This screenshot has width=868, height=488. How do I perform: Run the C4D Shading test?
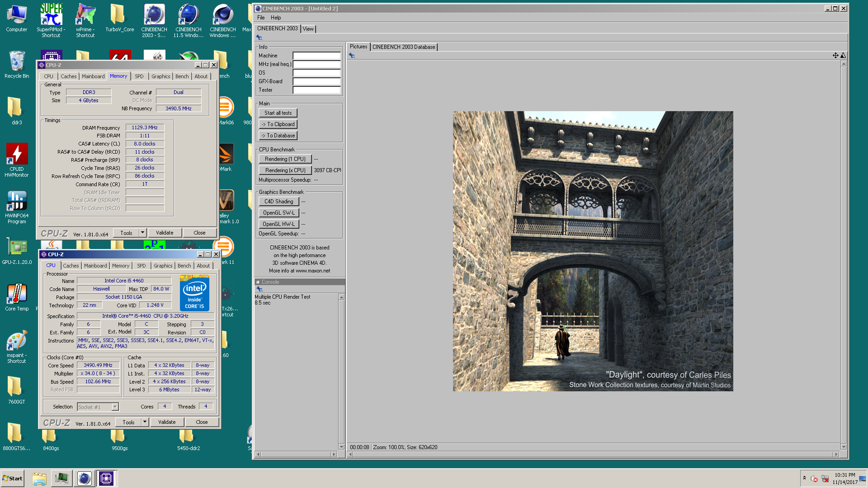[279, 202]
